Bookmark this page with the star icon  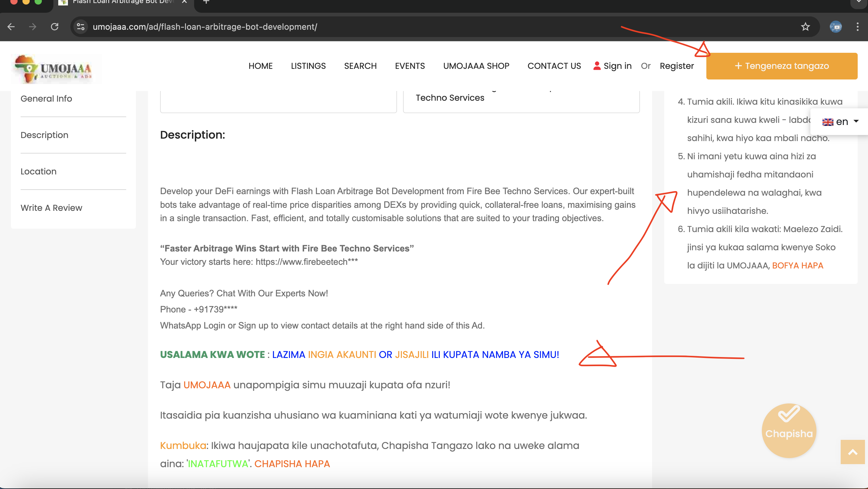805,27
